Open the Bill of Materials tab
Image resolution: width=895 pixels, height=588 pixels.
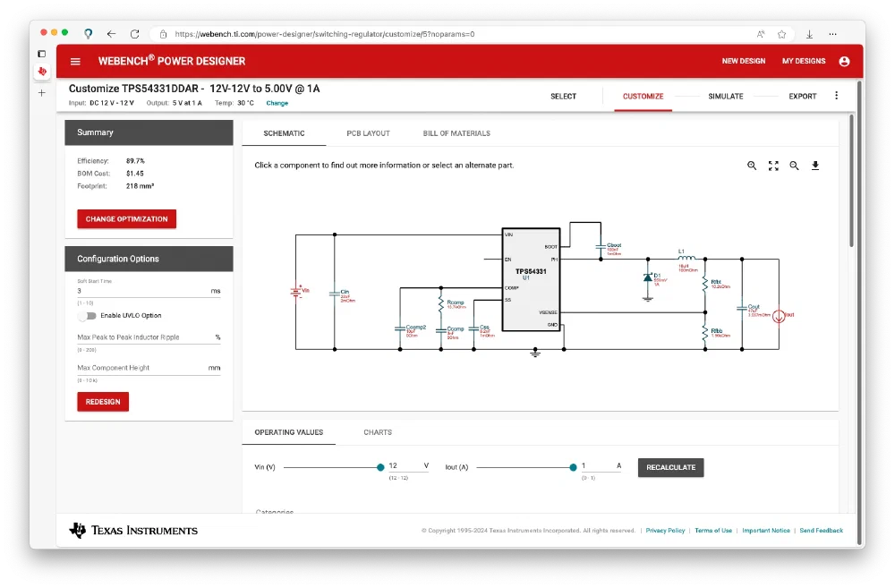(456, 133)
